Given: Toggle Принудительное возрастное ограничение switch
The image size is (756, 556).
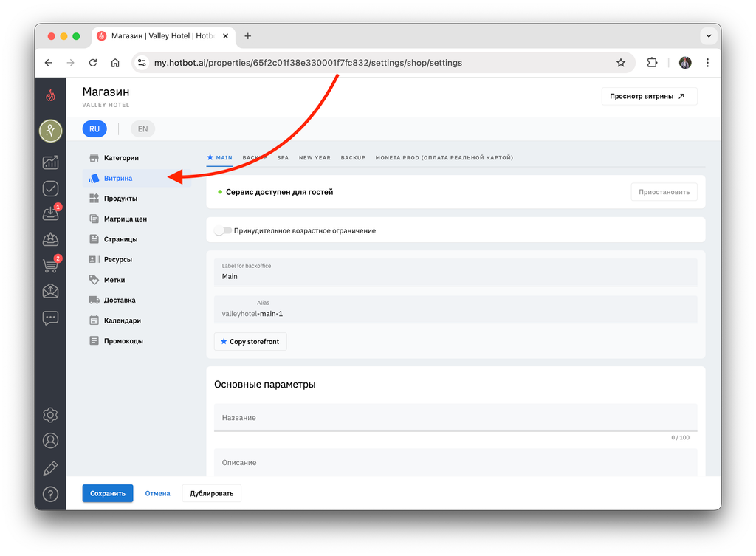Looking at the screenshot, I should [x=223, y=230].
